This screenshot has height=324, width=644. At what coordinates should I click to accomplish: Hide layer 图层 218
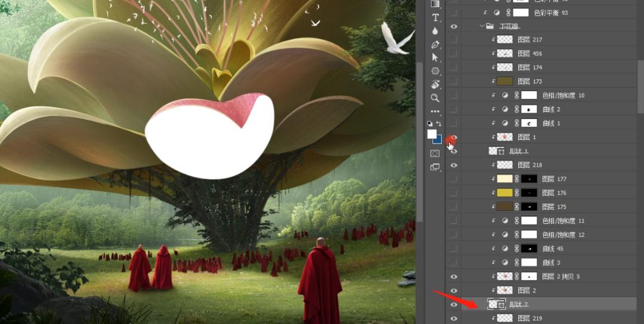tap(454, 165)
